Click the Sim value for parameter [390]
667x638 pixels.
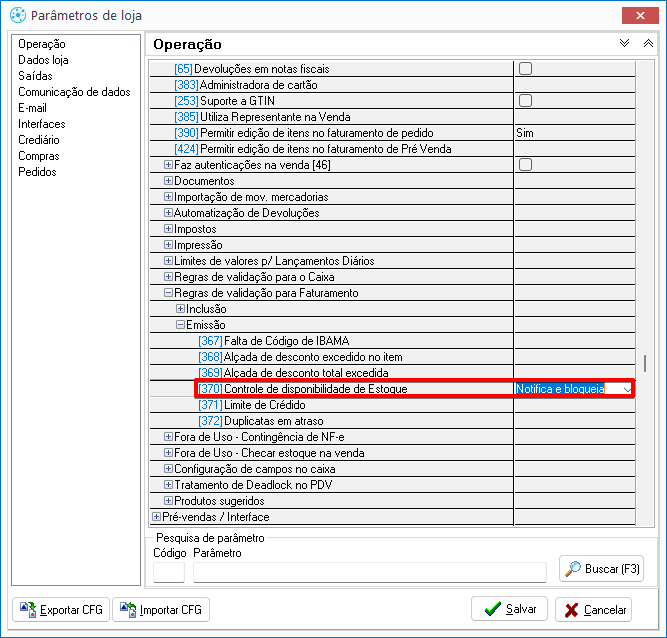pos(524,133)
